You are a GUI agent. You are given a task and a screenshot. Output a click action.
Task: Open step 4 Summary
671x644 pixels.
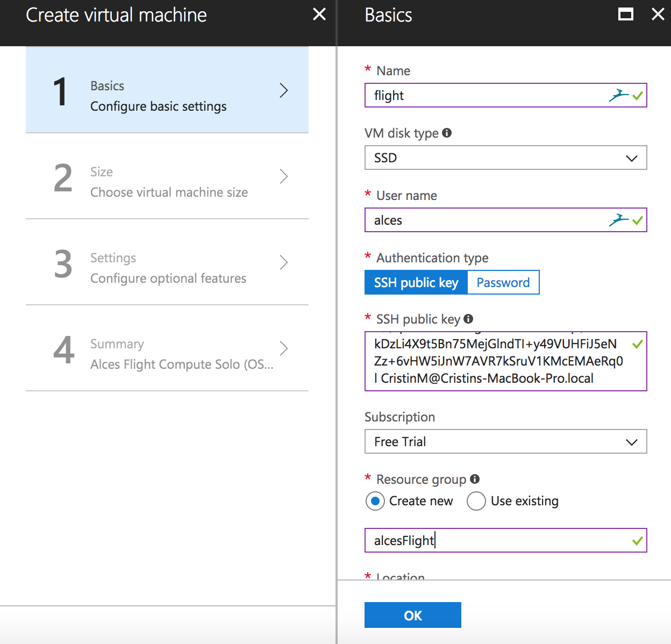[x=167, y=348]
